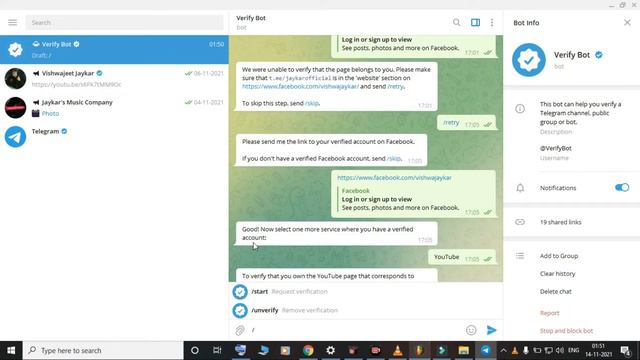Select the /start command suggestion
The image size is (640, 360).
(366, 291)
